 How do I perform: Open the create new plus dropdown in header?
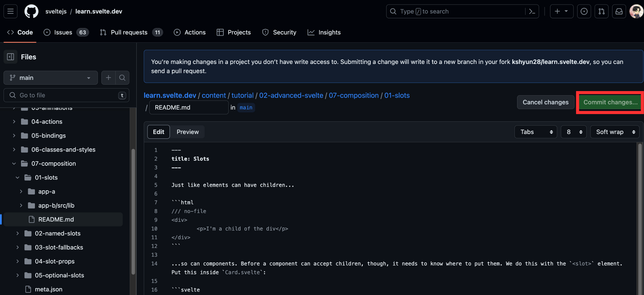(562, 11)
